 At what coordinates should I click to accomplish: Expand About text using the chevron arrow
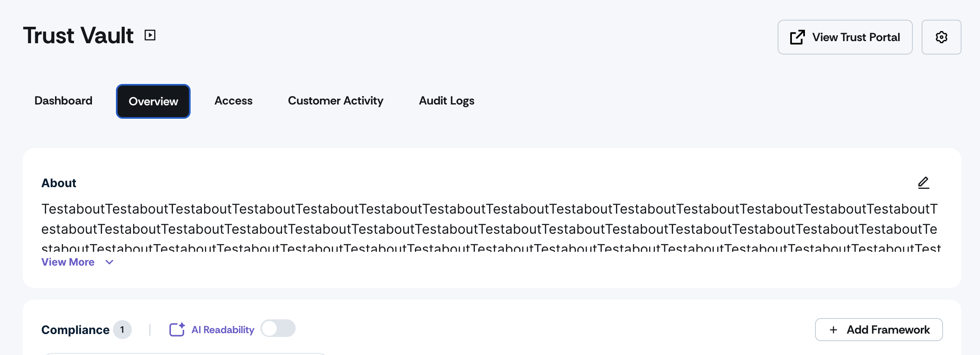point(110,262)
